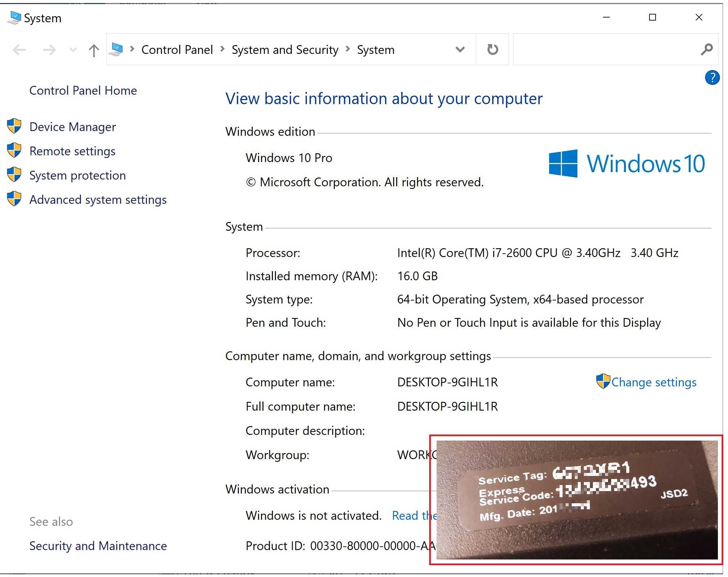Click the shield icon beside Remote settings

14,150
